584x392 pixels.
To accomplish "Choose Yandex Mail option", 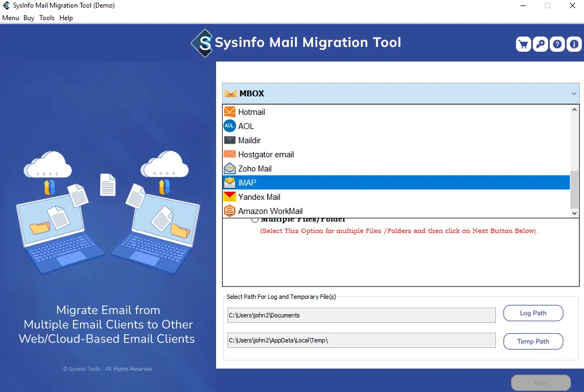I will coord(396,197).
